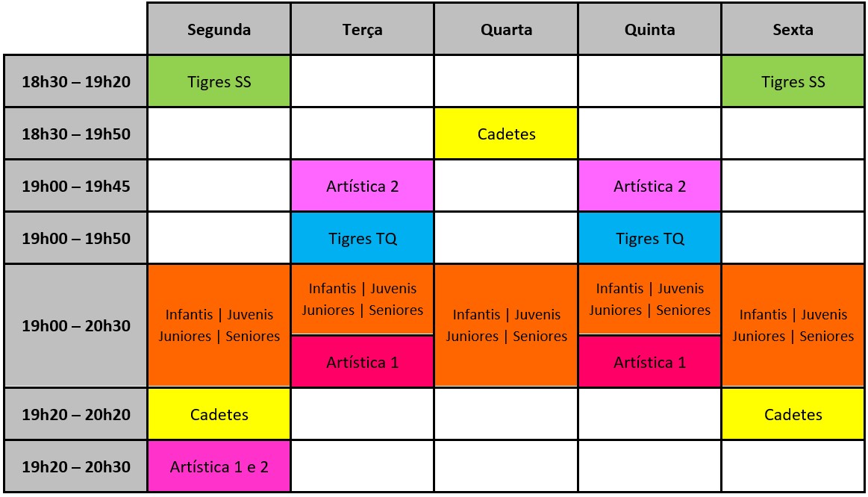This screenshot has height=497, width=868.
Task: Click the blue Tigres TQ cell on Quinta
Action: point(649,238)
